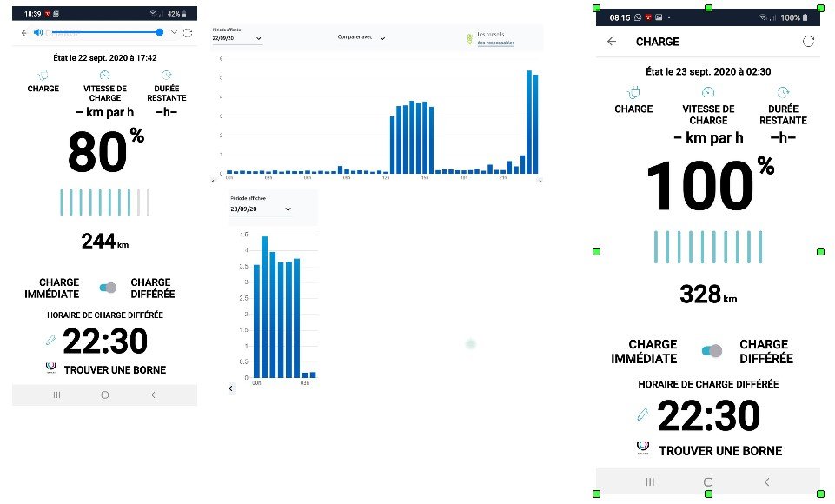This screenshot has width=835, height=504.
Task: Click the volume slider handle on the left phone
Action: click(x=160, y=32)
